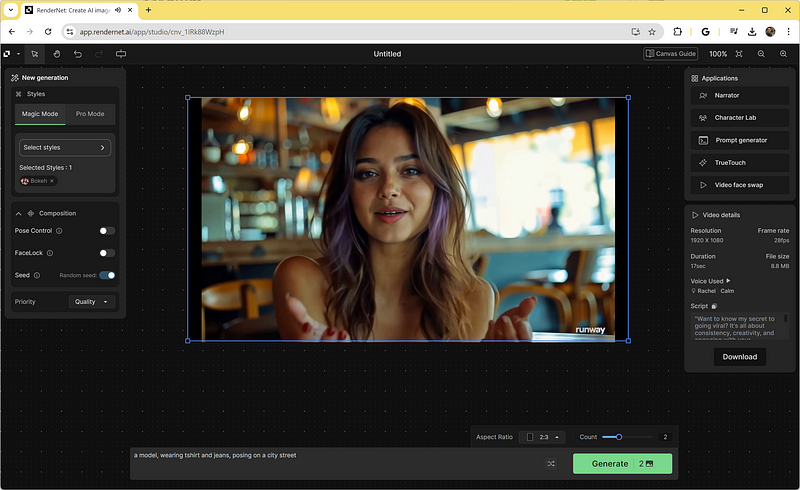Switch to Magic Mode tab

(x=40, y=114)
